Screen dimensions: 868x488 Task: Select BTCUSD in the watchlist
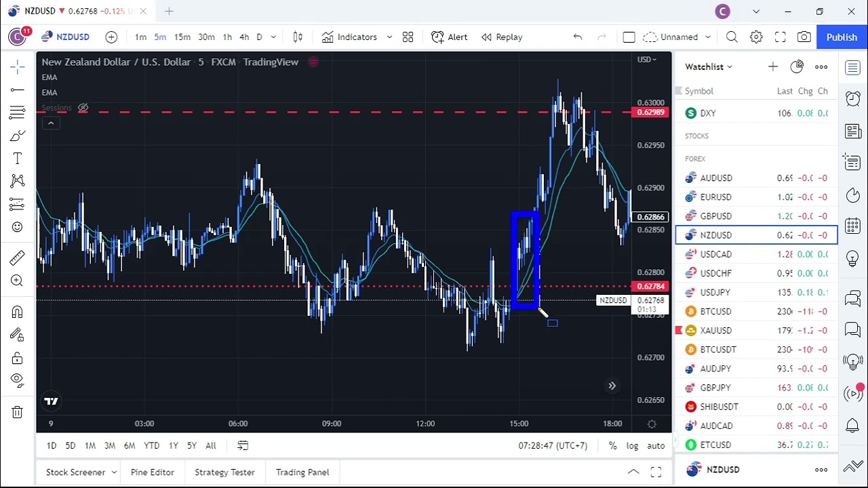pyautogui.click(x=757, y=312)
